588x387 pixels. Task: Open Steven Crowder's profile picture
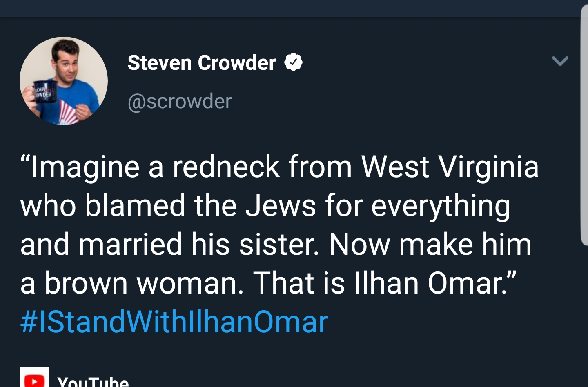[x=64, y=81]
